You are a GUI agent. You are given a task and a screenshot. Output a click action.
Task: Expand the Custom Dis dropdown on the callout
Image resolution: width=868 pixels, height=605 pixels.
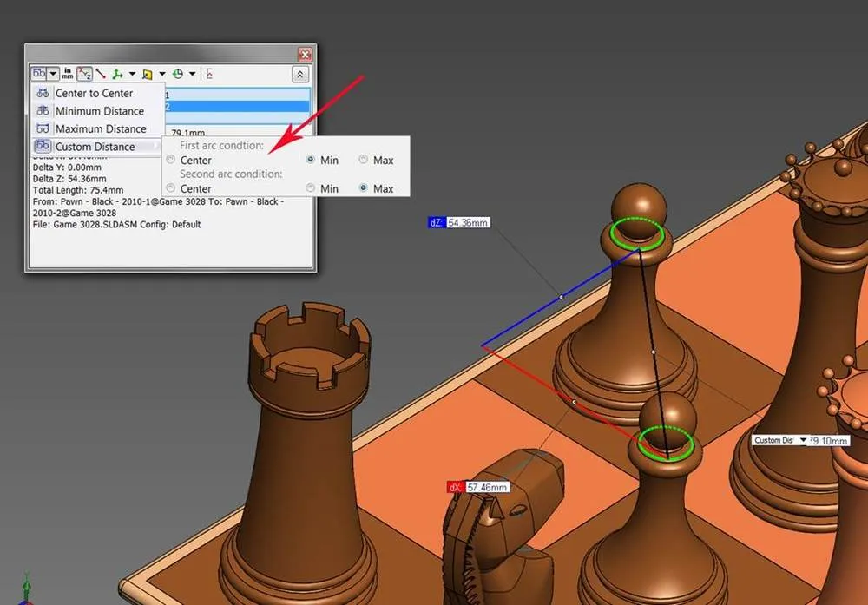pyautogui.click(x=803, y=440)
